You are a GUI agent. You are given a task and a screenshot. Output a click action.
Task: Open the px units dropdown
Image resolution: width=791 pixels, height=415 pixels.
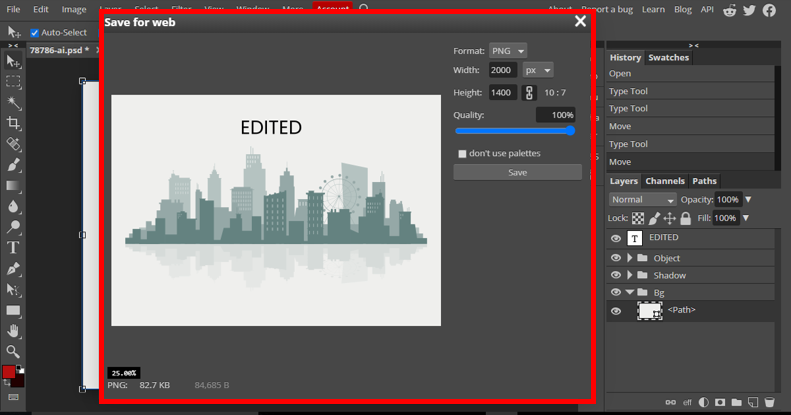pos(538,70)
